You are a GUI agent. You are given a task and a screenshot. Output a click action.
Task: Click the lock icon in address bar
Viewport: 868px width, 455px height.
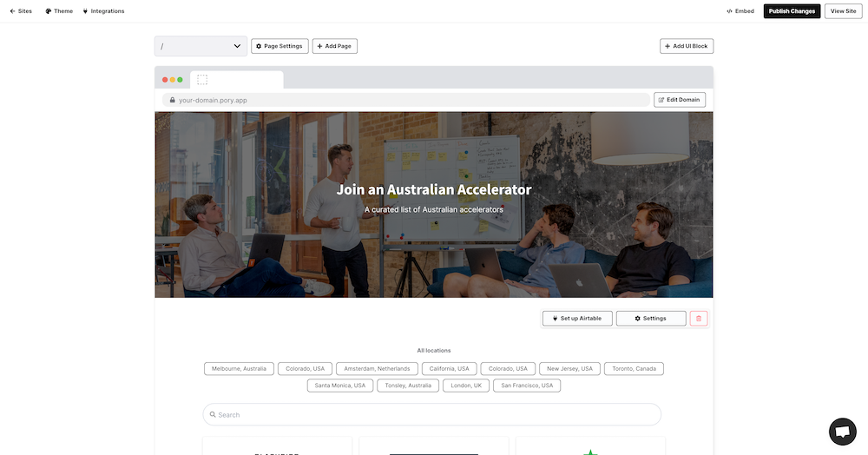point(172,100)
